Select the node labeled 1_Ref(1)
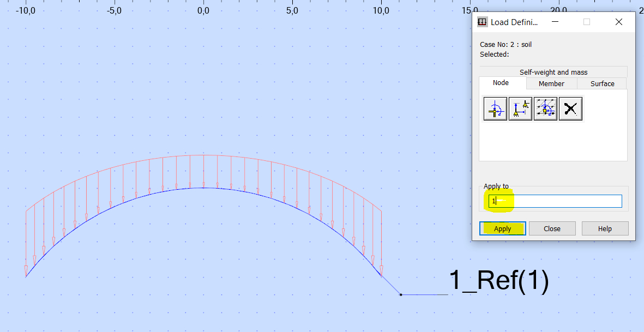Viewport: 644px width, 332px height. point(401,294)
